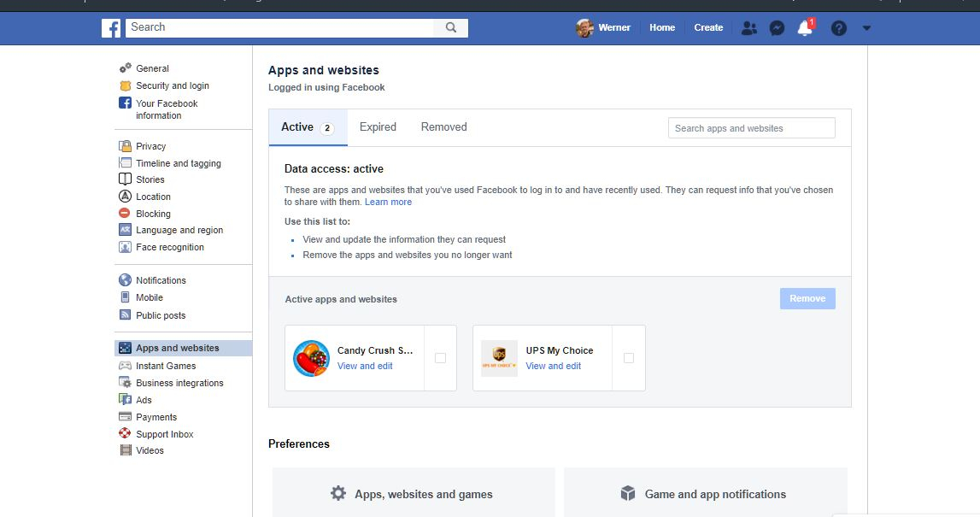Select the UPS My Choice checkbox
The image size is (980, 517).
pos(629,358)
